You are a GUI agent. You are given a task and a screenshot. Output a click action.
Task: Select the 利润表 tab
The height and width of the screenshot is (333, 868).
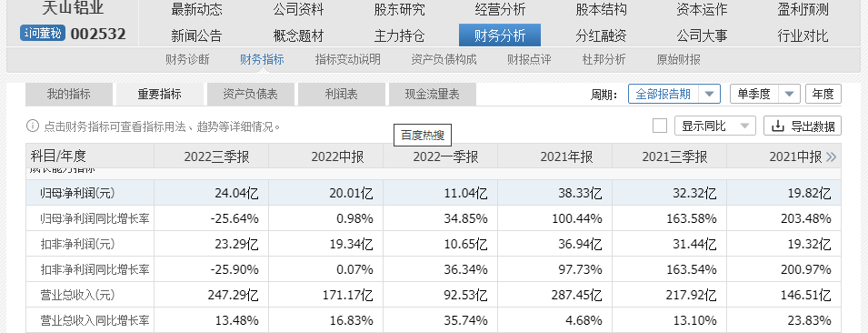pos(342,95)
